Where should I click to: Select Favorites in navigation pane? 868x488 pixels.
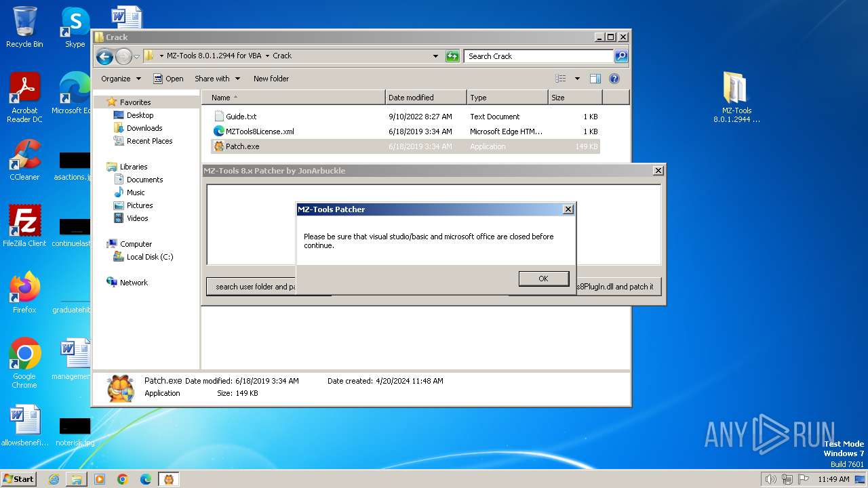[x=135, y=102]
